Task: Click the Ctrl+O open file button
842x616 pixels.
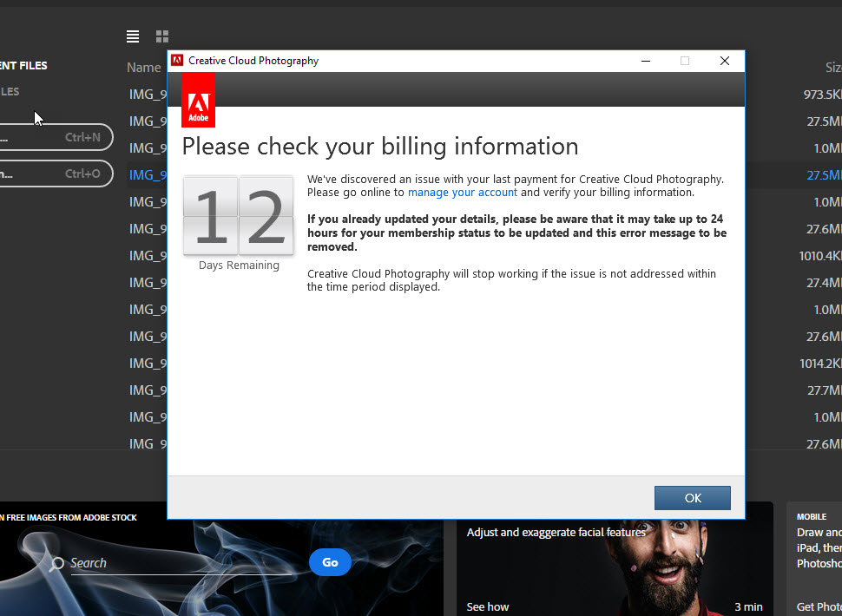Action: coord(56,174)
